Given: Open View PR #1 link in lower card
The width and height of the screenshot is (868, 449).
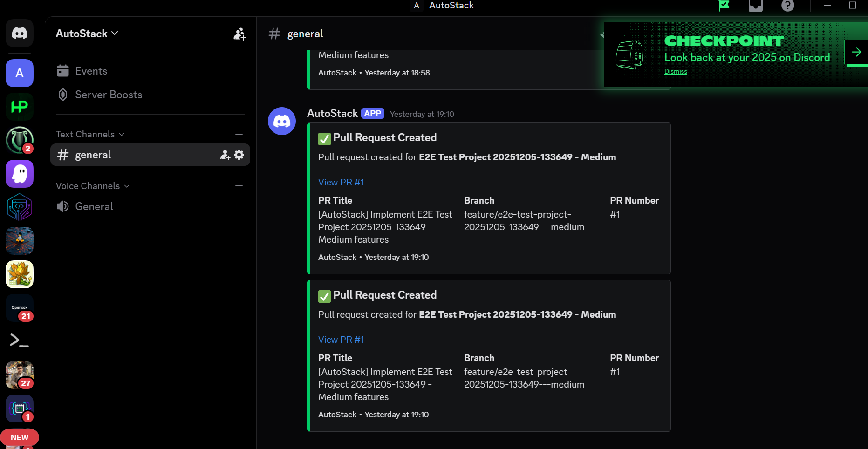Looking at the screenshot, I should [x=341, y=340].
